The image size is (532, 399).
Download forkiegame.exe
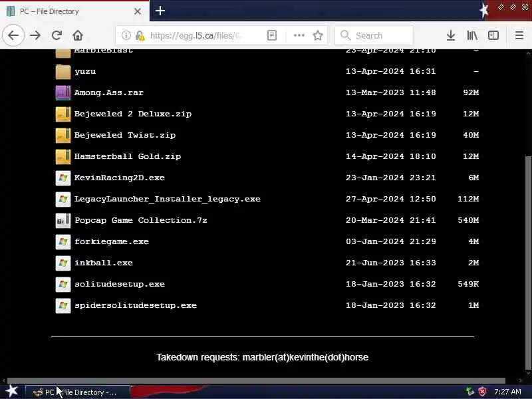click(x=112, y=241)
